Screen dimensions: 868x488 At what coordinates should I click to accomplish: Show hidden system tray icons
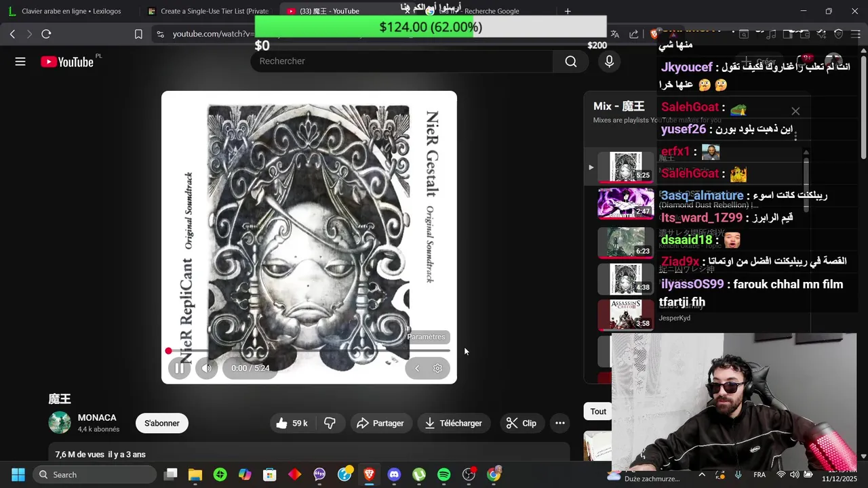click(x=702, y=474)
